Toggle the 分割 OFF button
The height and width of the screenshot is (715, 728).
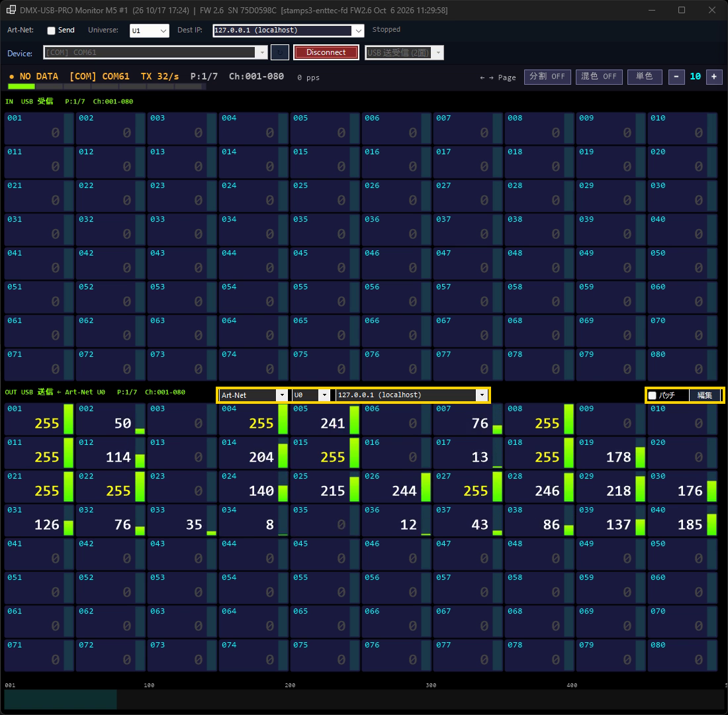547,77
